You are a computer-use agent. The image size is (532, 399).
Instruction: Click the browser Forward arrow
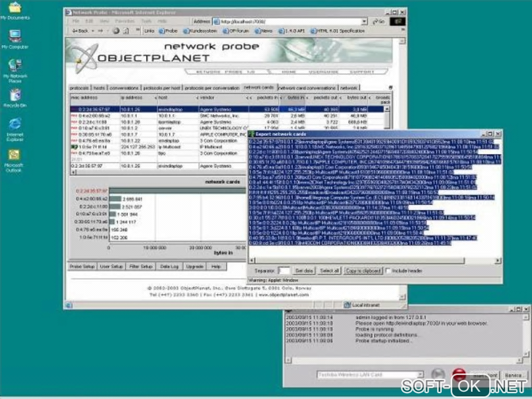(x=101, y=31)
